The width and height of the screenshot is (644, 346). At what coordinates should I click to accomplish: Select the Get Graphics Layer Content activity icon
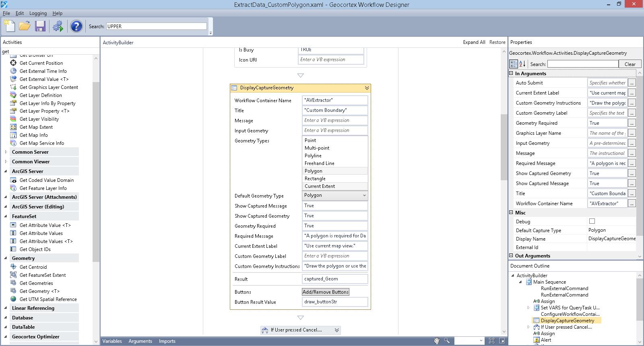(13, 87)
